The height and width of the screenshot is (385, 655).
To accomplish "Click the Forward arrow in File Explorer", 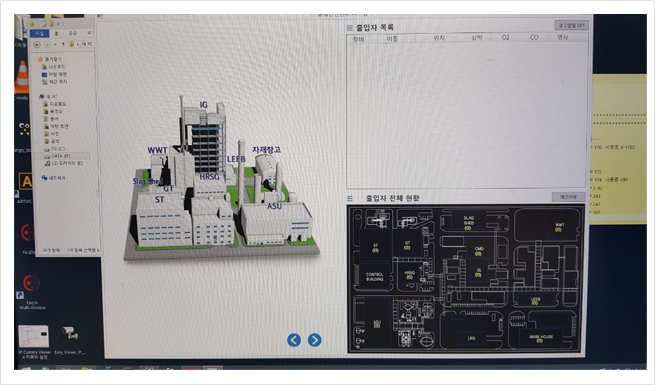I will (48, 44).
